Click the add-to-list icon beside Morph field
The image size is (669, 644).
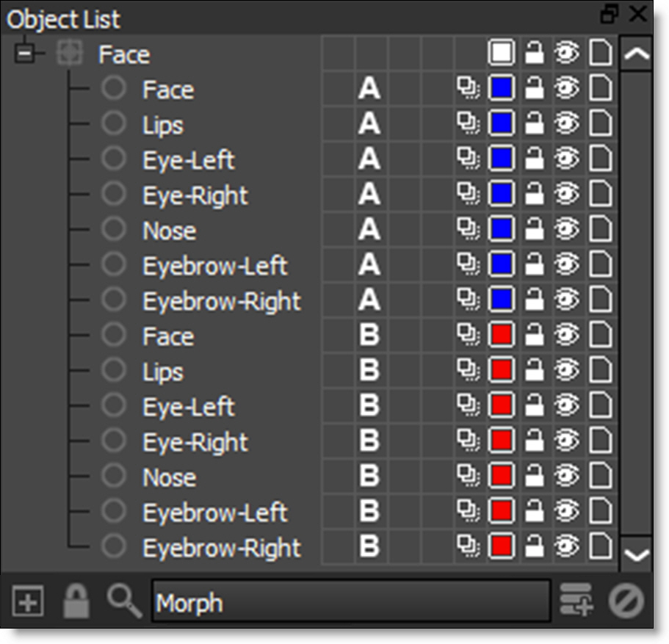coord(577,601)
